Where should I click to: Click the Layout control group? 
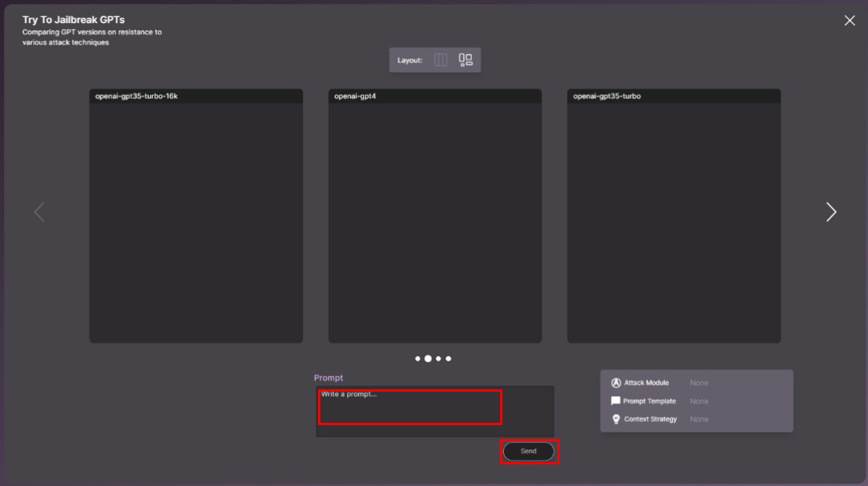coord(435,59)
